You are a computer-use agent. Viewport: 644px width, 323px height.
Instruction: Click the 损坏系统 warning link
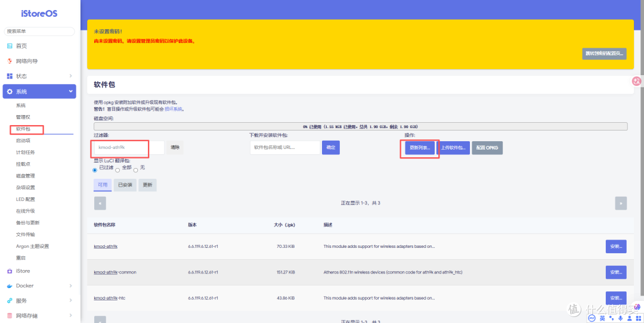coord(174,109)
